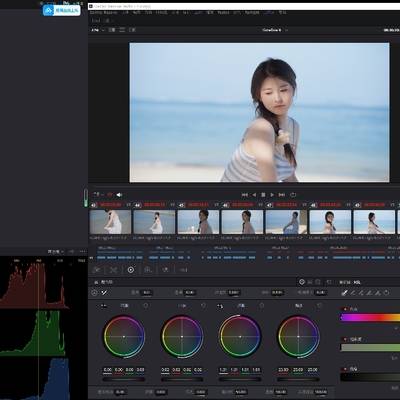Click the viewer layout icon next to zoom dropdown
The height and width of the screenshot is (400, 400).
click(x=112, y=30)
